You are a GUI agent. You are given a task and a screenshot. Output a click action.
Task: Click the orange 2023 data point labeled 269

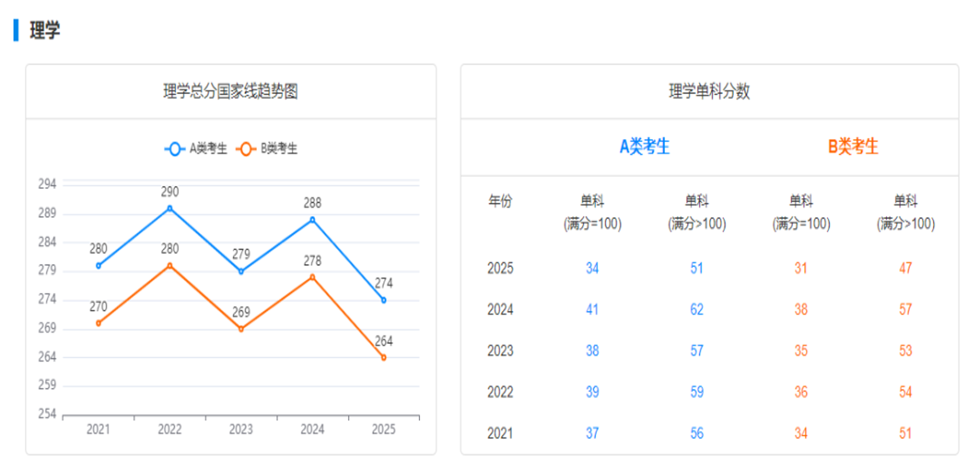tap(241, 329)
